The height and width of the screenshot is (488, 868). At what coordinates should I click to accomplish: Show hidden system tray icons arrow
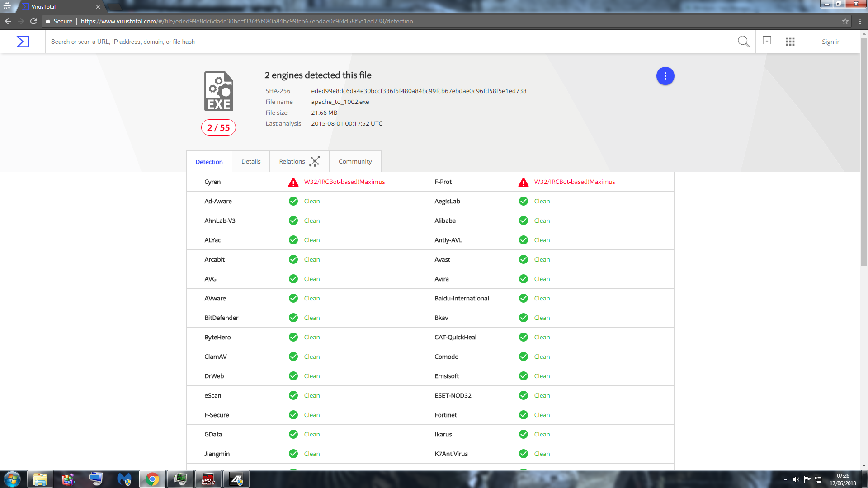pos(785,479)
